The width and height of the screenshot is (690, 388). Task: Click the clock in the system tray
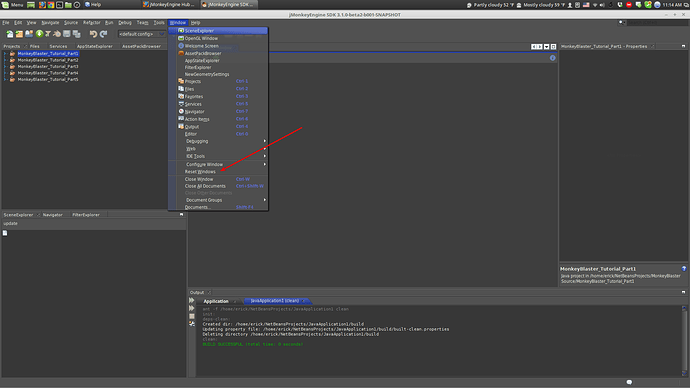[672, 5]
